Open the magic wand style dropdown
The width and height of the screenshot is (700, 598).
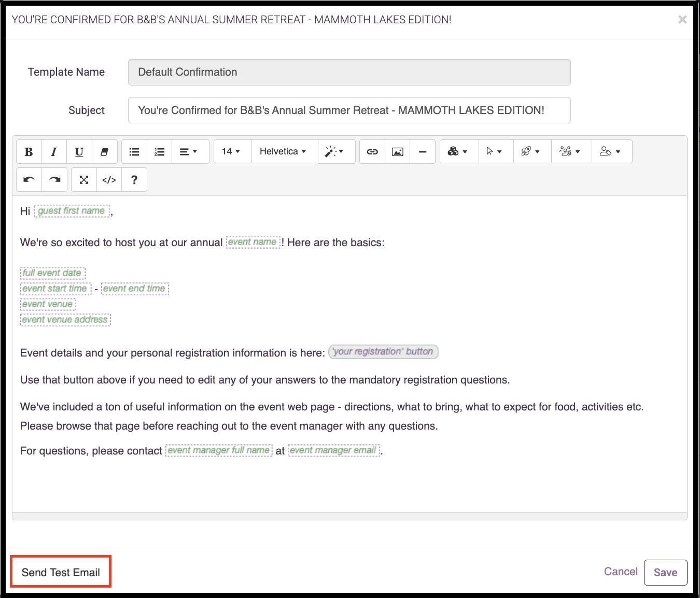pyautogui.click(x=337, y=152)
